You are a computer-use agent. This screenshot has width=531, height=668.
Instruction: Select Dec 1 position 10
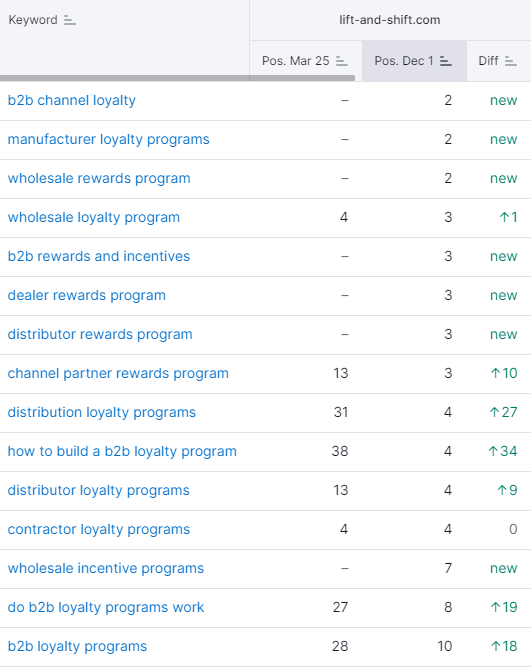[x=444, y=646]
